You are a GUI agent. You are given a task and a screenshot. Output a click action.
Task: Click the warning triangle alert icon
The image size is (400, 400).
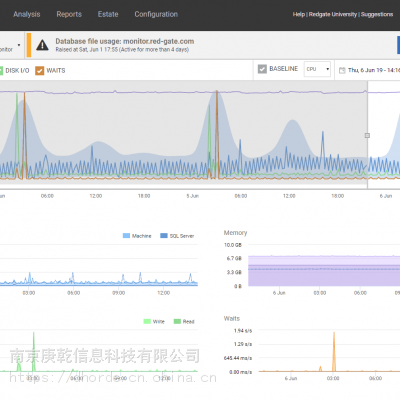tap(42, 45)
